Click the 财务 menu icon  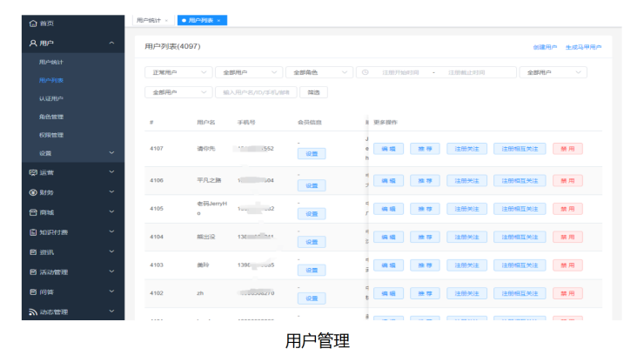tap(33, 192)
